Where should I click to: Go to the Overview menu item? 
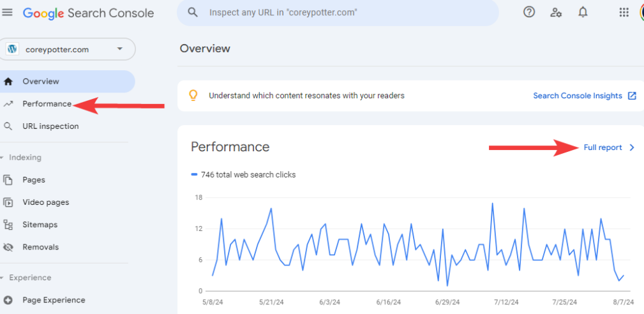41,82
